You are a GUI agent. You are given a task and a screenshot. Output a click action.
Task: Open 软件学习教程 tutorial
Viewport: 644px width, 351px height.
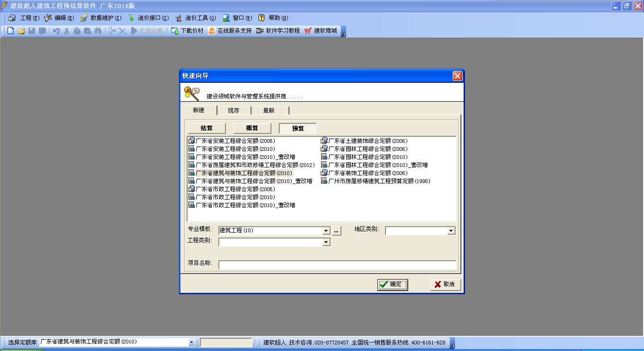click(x=278, y=31)
